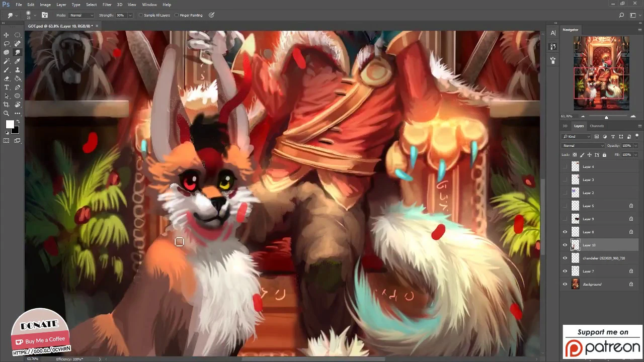Screen dimensions: 644x362
Task: Show Layer 4 via visibility box
Action: [565, 166]
